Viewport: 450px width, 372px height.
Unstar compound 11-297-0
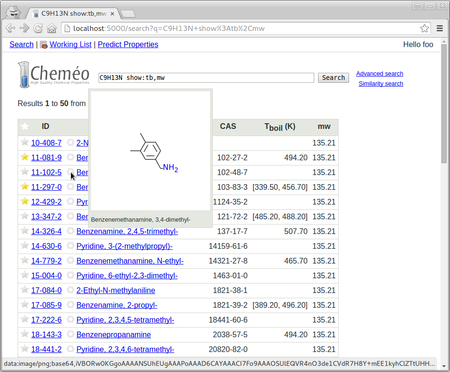click(x=24, y=187)
